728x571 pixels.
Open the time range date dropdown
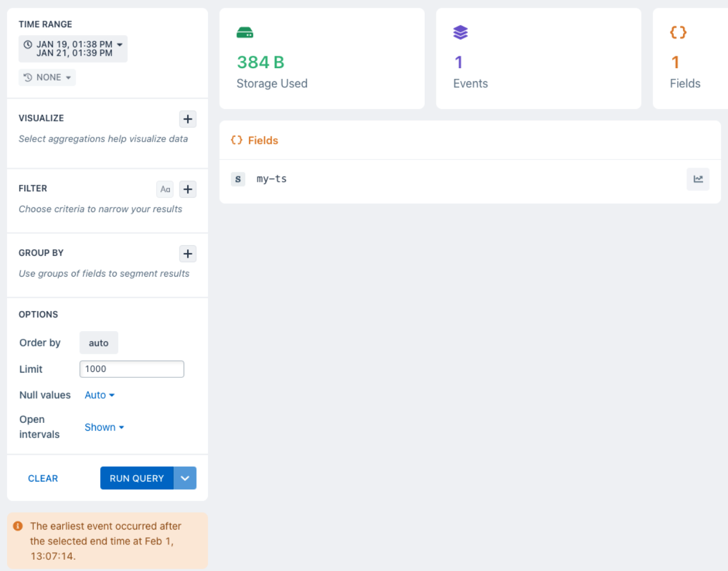pos(73,49)
